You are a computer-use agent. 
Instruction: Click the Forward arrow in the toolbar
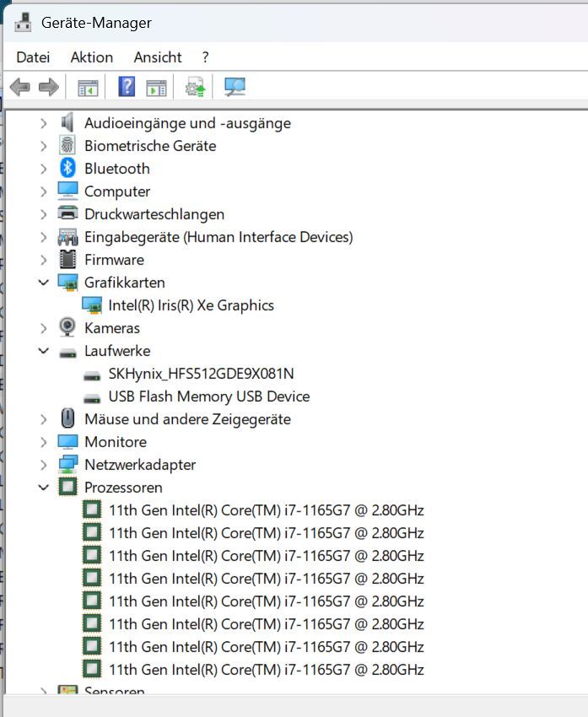[49, 87]
